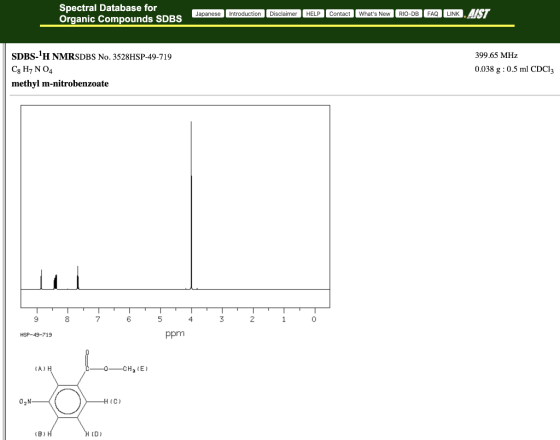Click the Spectral Database for Organic Compounds title
Viewport: 560px width, 440px height.
[120, 13]
